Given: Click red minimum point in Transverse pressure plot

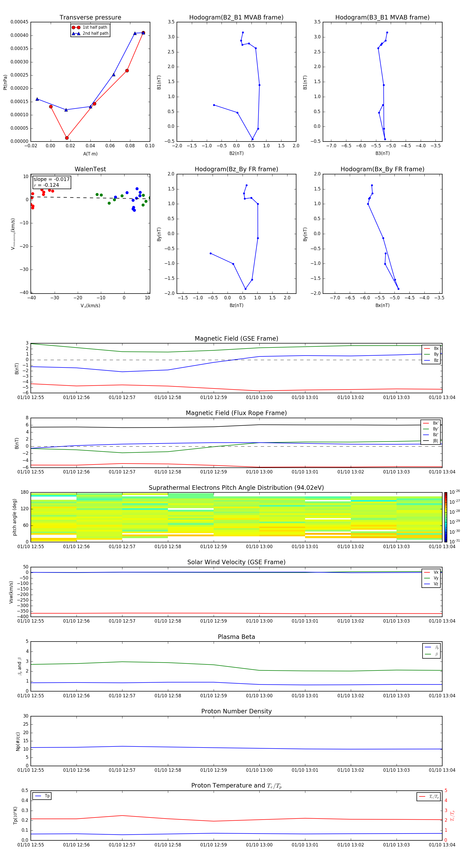Looking at the screenshot, I should coord(67,138).
